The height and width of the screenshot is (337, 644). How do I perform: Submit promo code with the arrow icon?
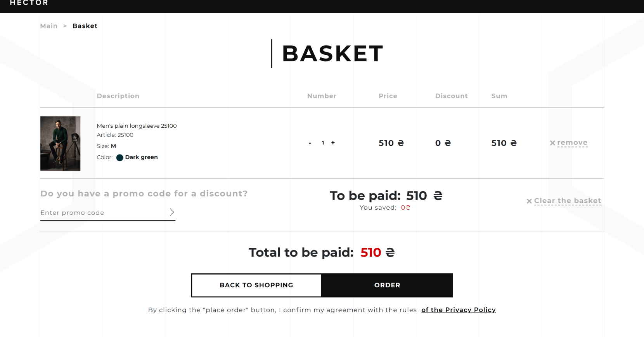[172, 212]
